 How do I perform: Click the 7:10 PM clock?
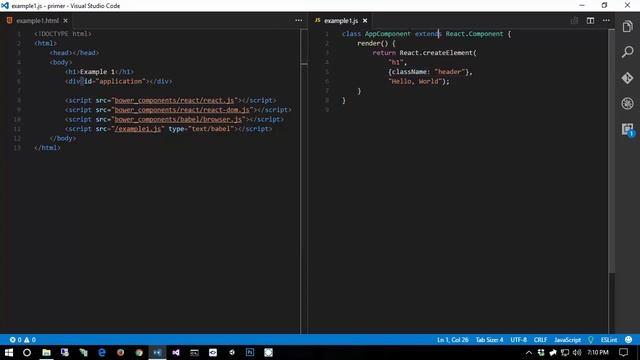(x=598, y=352)
